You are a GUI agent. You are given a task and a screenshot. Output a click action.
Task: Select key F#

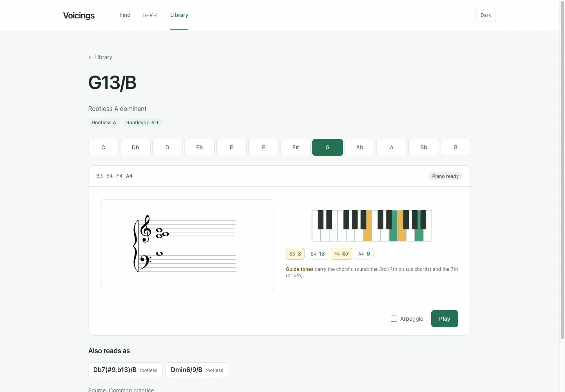tap(295, 147)
